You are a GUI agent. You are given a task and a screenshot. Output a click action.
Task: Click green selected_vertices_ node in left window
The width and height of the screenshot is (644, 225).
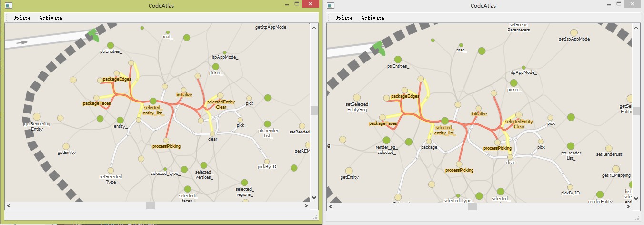click(204, 165)
